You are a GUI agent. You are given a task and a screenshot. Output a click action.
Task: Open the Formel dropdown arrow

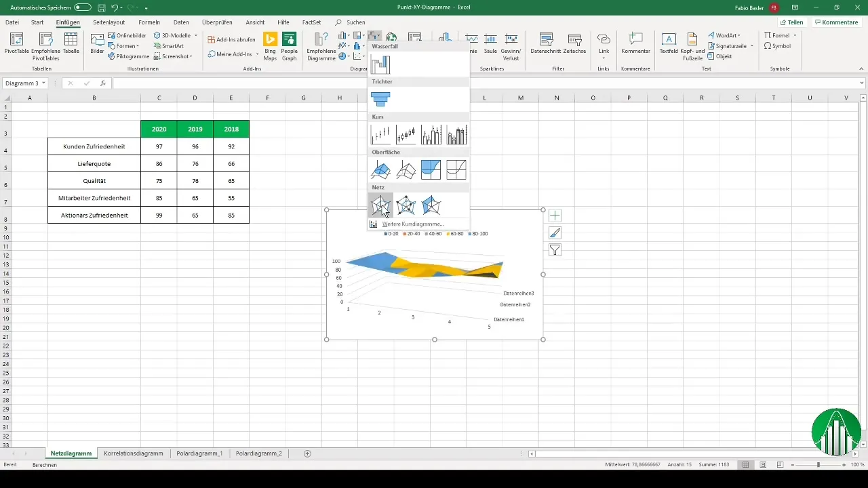click(794, 35)
